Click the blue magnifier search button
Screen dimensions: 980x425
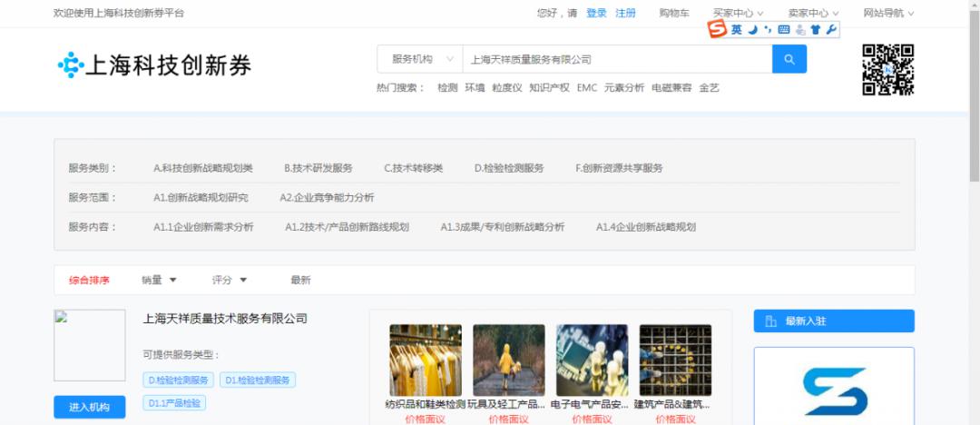pyautogui.click(x=789, y=59)
